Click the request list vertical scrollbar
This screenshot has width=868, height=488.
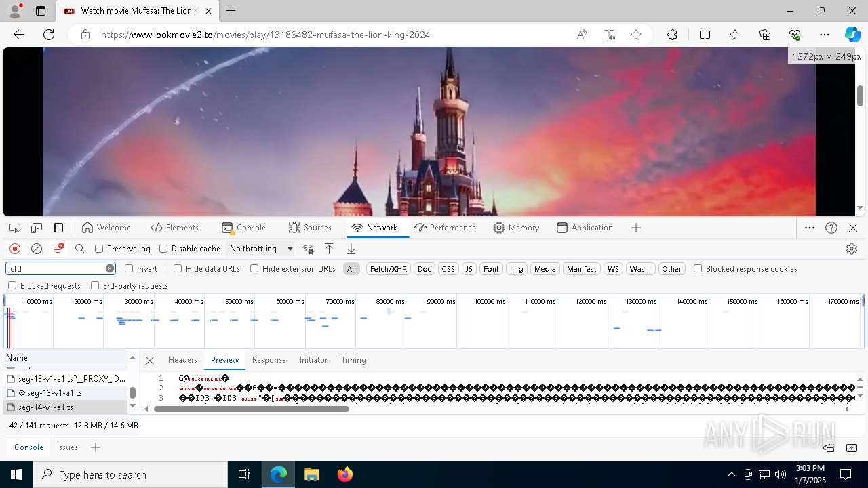coord(132,393)
